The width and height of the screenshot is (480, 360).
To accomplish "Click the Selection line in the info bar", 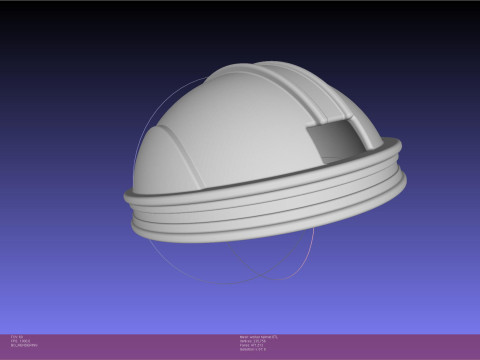I will pyautogui.click(x=253, y=349).
